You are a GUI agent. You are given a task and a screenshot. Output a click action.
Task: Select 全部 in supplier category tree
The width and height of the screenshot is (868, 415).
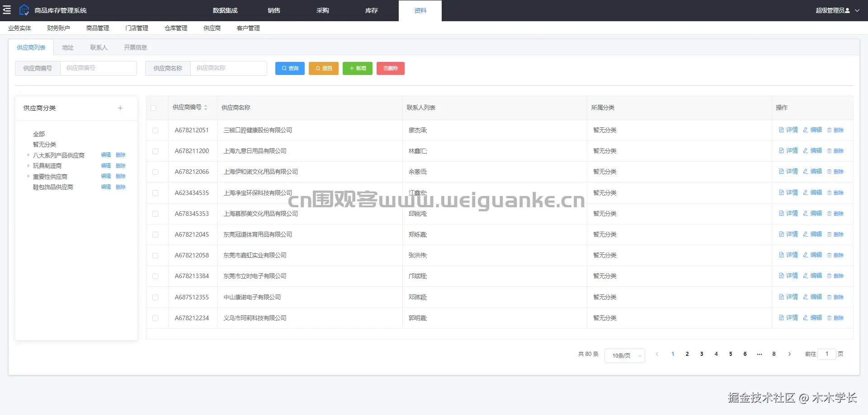pos(39,134)
